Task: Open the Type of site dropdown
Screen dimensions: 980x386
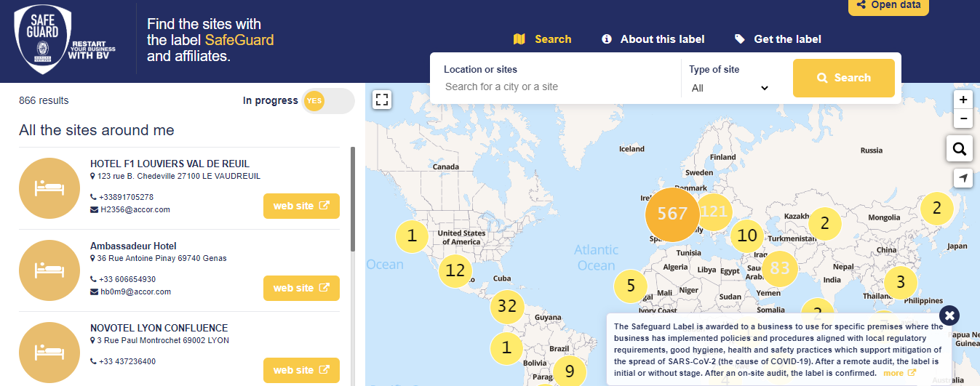Action: tap(730, 88)
